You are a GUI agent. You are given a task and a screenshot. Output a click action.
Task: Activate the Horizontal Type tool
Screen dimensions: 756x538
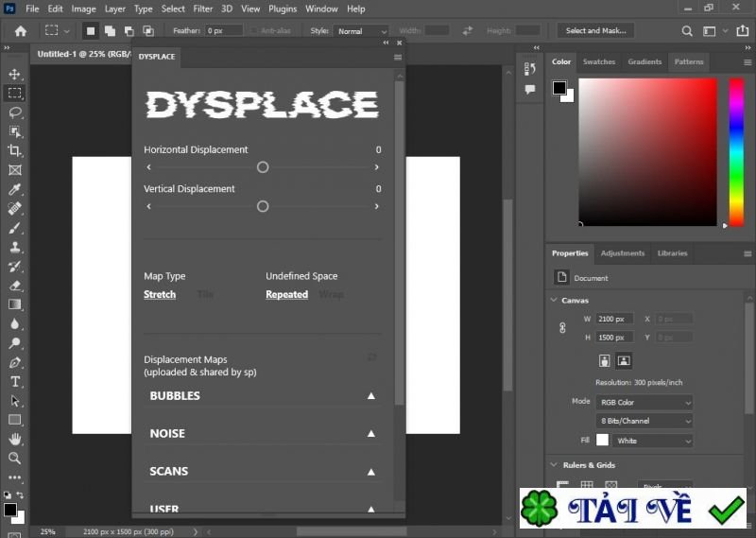pyautogui.click(x=14, y=381)
